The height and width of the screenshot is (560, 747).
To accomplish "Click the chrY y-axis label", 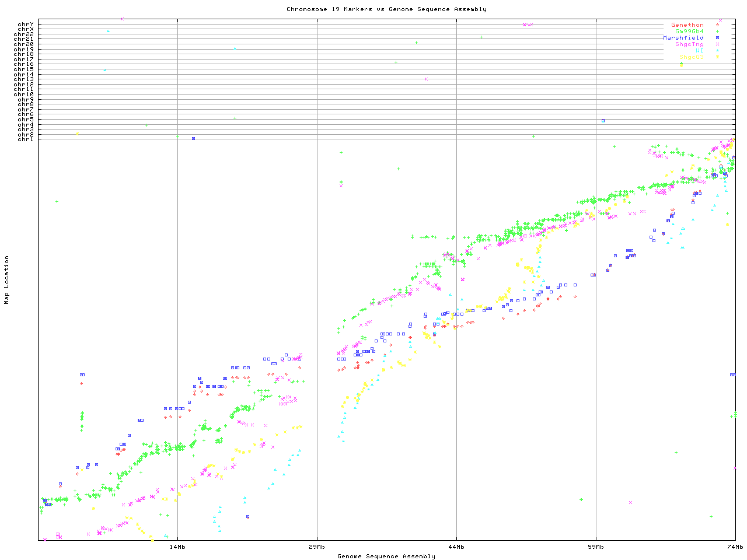I will point(26,24).
